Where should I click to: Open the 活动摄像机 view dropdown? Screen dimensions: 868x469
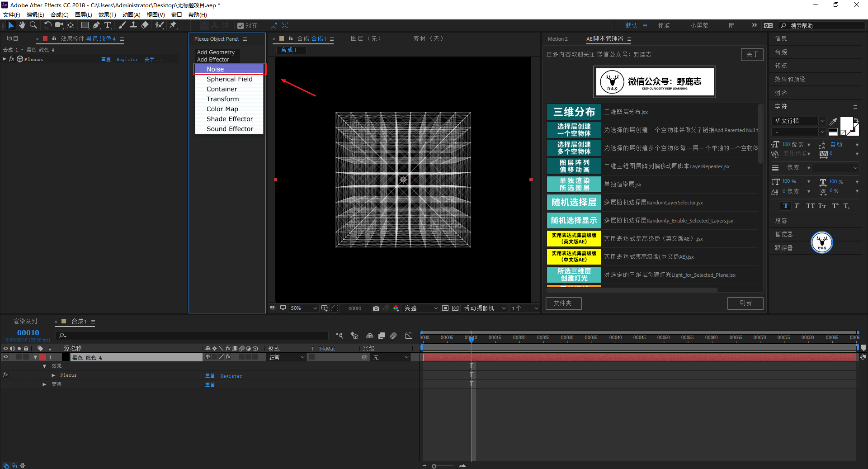click(x=485, y=308)
